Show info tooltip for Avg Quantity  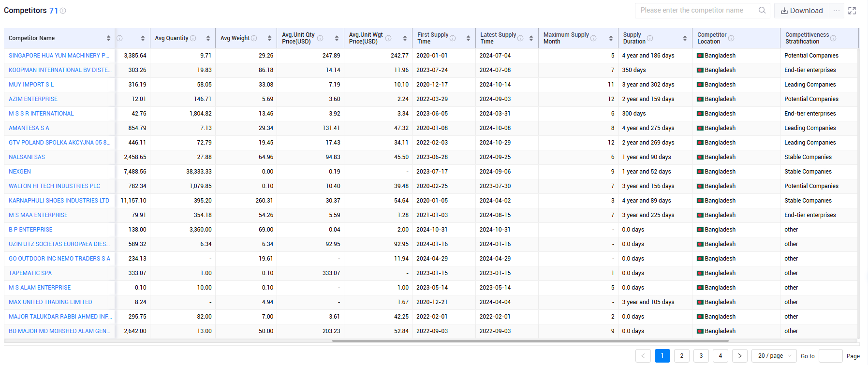(193, 38)
